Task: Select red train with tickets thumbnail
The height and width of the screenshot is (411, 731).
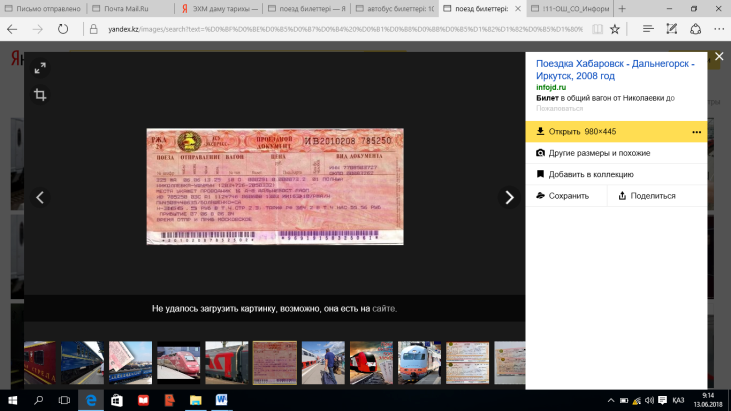Action: (372, 363)
